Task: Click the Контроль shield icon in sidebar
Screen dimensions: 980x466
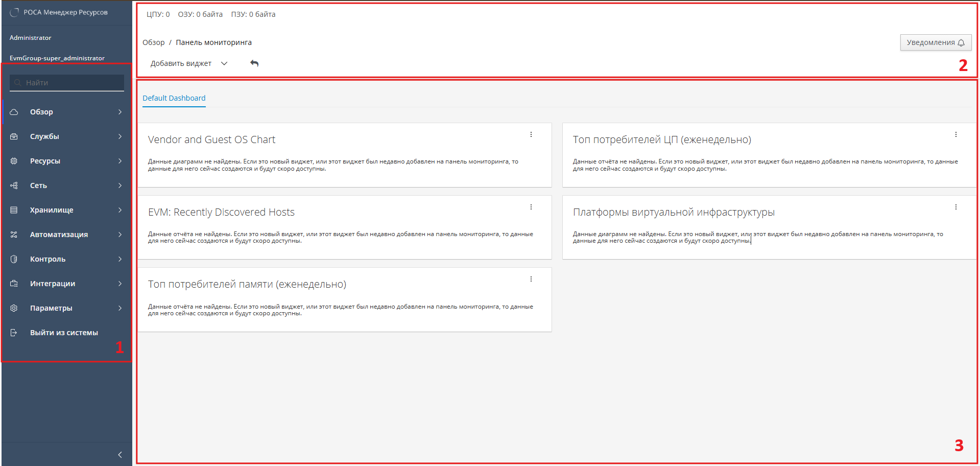Action: click(x=14, y=259)
